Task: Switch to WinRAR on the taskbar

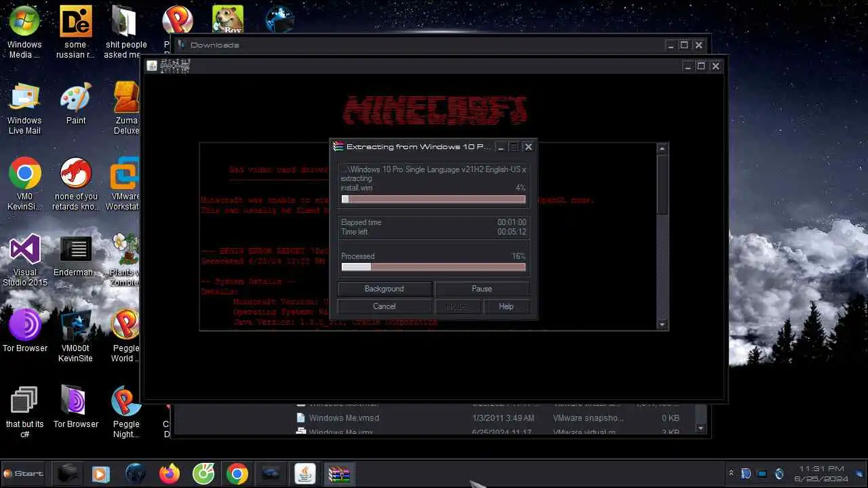Action: pyautogui.click(x=338, y=474)
